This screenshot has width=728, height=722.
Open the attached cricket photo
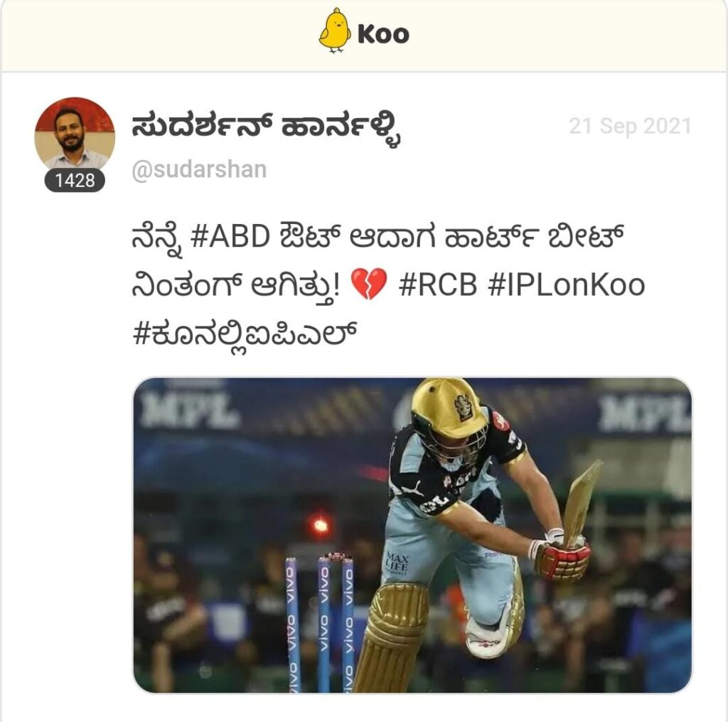412,535
